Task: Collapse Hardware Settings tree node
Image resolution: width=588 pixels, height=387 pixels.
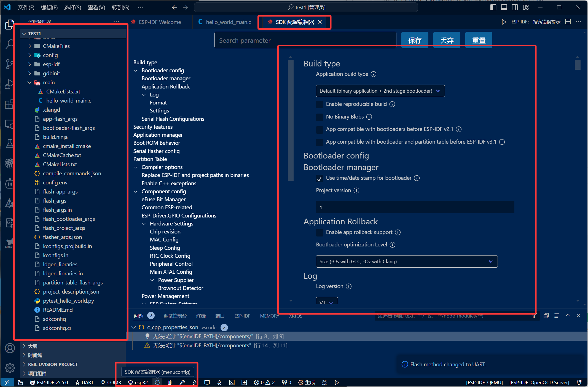Action: tap(144, 224)
